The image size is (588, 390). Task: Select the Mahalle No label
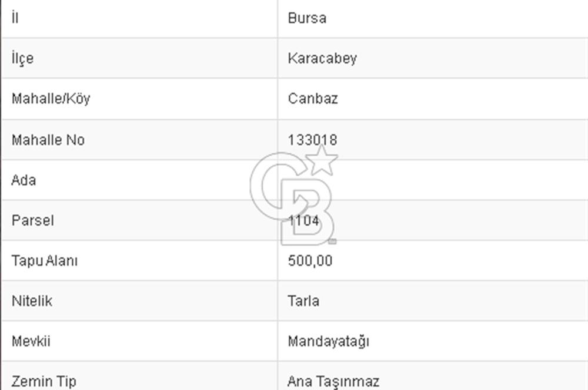click(x=48, y=140)
